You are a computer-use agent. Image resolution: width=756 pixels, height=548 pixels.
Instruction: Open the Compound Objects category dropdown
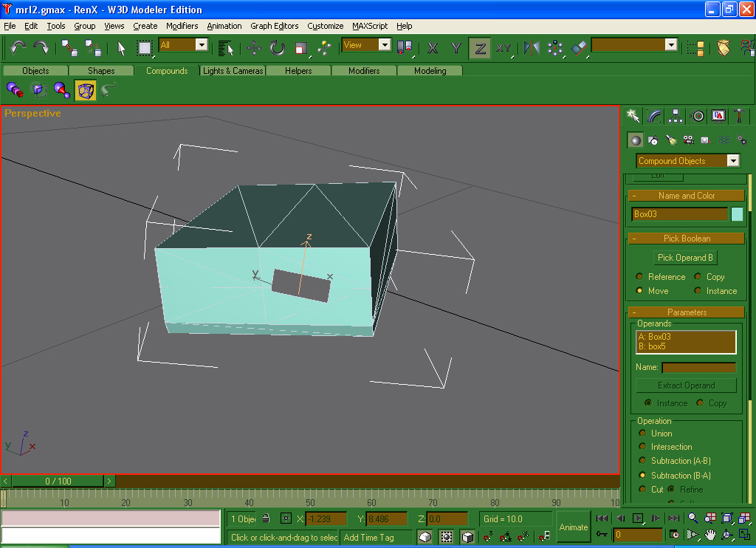[x=732, y=161]
